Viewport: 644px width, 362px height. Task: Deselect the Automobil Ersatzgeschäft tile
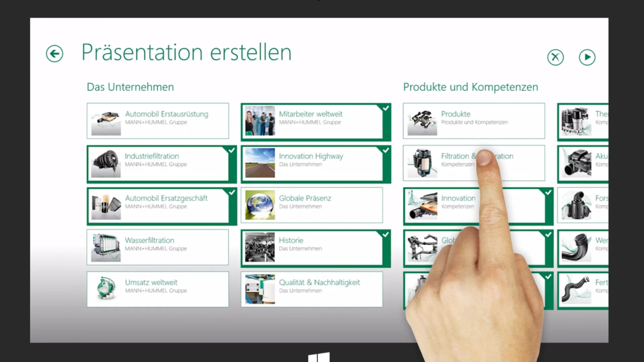click(x=232, y=192)
